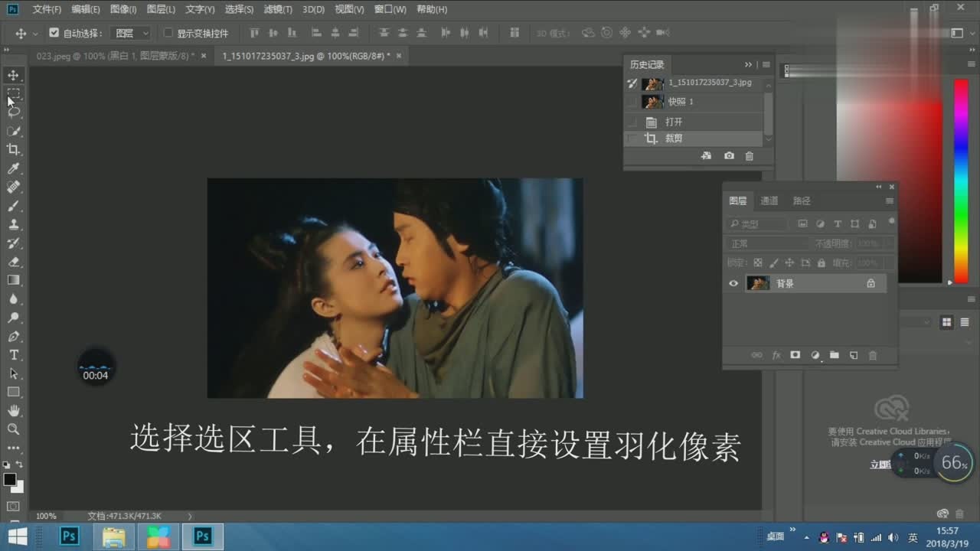Click the zoom level 100% field
Screen dimensions: 980x551
pos(46,516)
